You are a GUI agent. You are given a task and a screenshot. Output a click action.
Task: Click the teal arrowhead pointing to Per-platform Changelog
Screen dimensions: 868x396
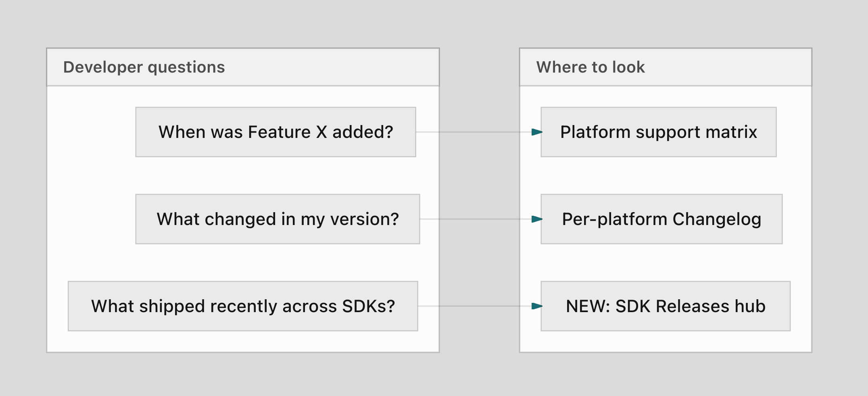pyautogui.click(x=537, y=219)
